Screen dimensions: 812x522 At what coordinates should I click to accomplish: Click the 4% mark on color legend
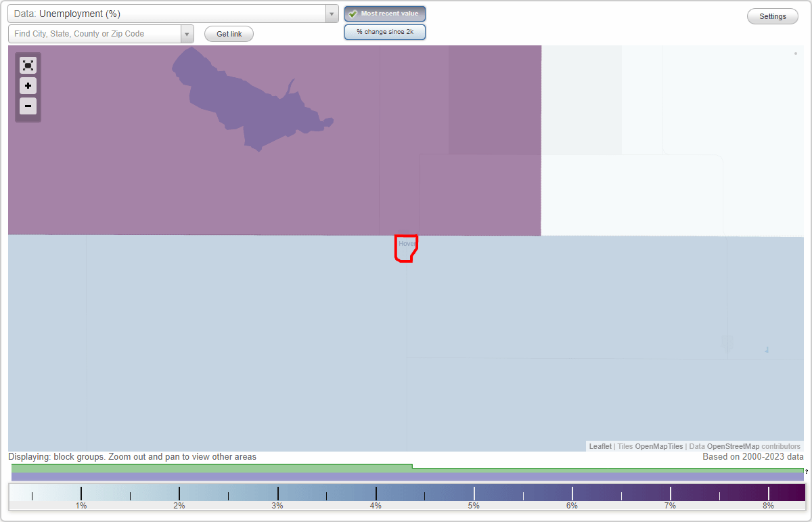pos(376,506)
